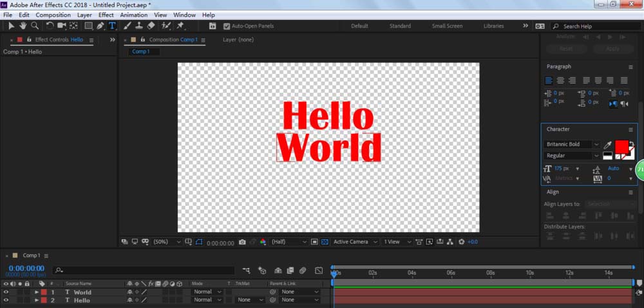Hide the World layer with eye icon

click(x=6, y=292)
